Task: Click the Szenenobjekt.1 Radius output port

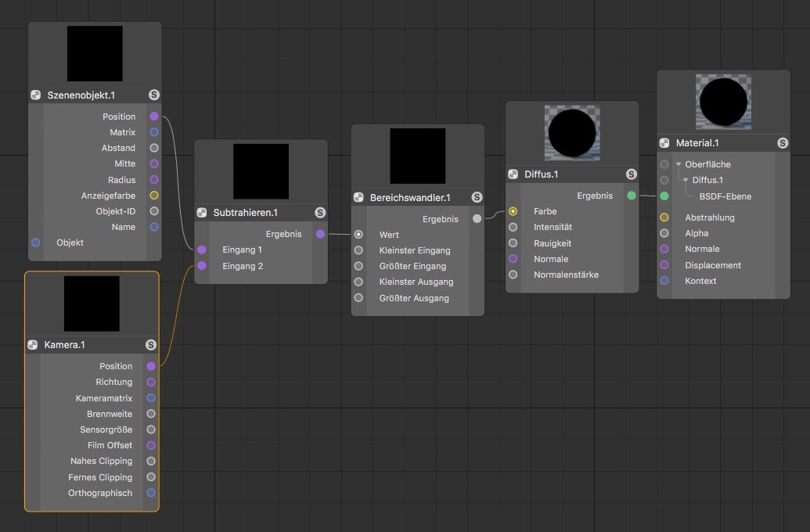Action: (154, 180)
